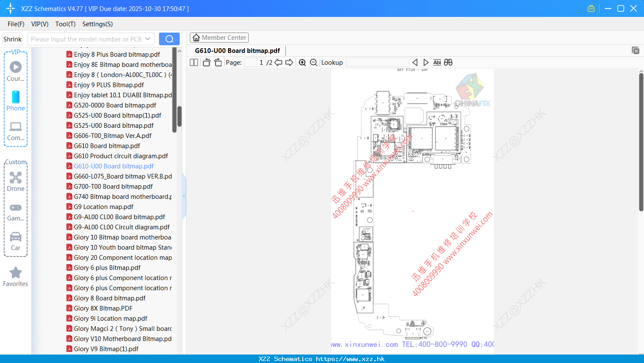Open G525-U00 Board bitmap(1).pdf
Image resolution: width=644 pixels, height=363 pixels.
pos(118,115)
